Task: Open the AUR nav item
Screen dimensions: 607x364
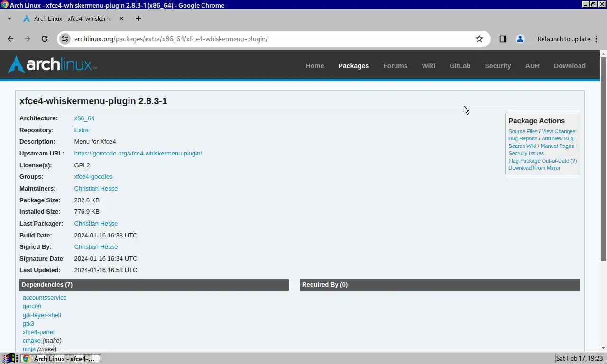Action: click(532, 66)
